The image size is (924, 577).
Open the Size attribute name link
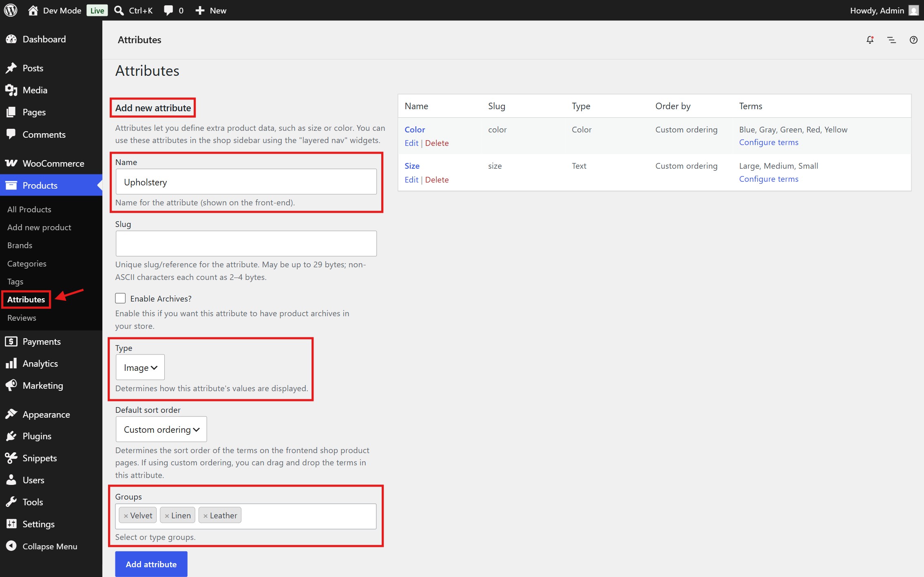coord(412,166)
